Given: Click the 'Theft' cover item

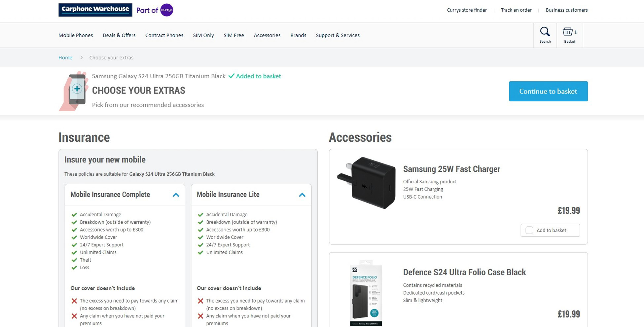Looking at the screenshot, I should (x=86, y=260).
